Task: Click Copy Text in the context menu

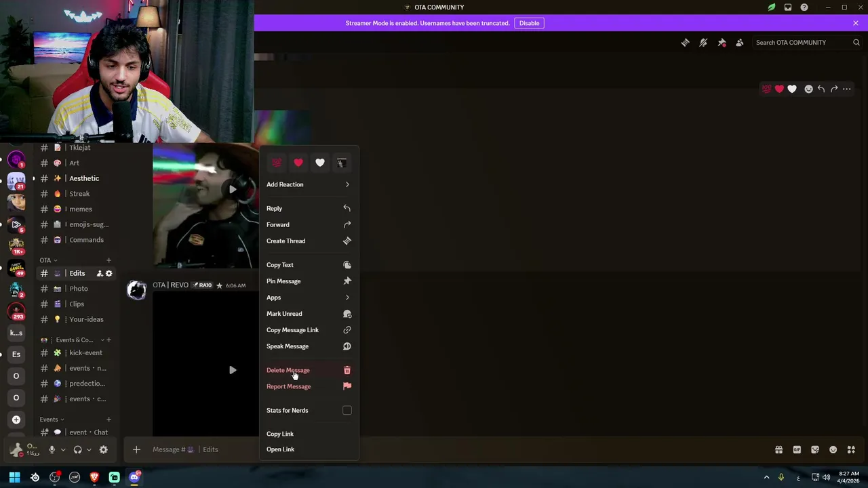Action: pyautogui.click(x=309, y=265)
